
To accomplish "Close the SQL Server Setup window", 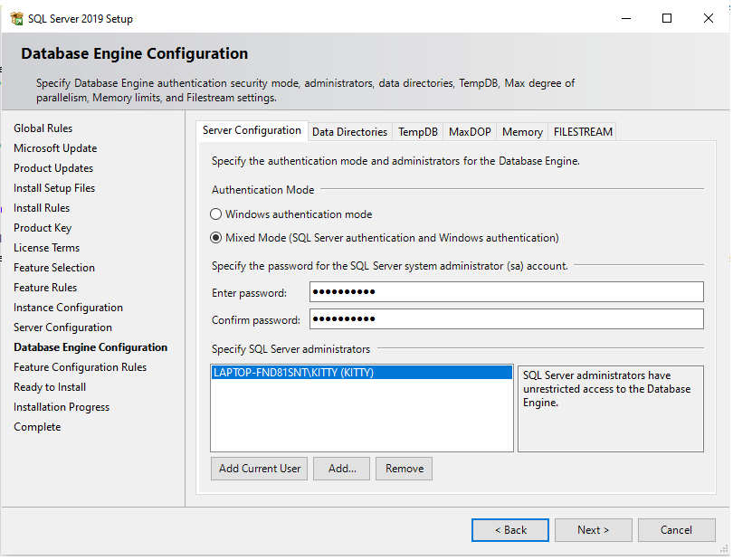I will 709,18.
